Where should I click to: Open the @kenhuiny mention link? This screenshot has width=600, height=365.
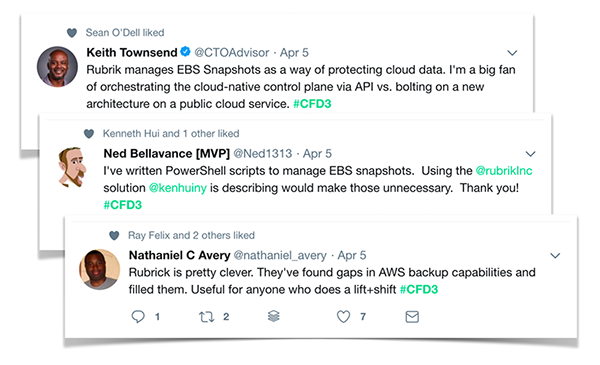pos(178,188)
